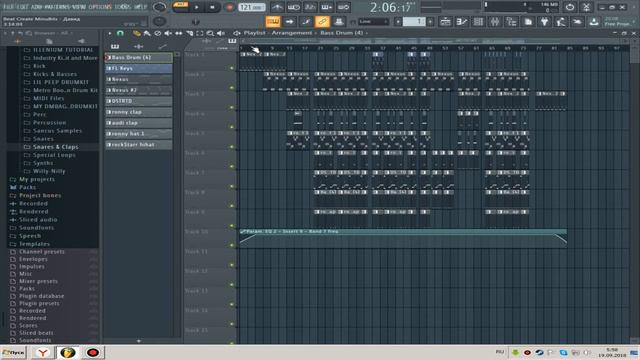Select the Playback speaker tool
640x360 pixels.
click(x=221, y=33)
